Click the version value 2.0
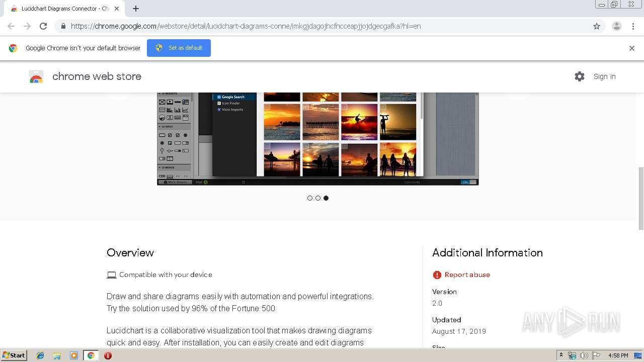 point(437,303)
